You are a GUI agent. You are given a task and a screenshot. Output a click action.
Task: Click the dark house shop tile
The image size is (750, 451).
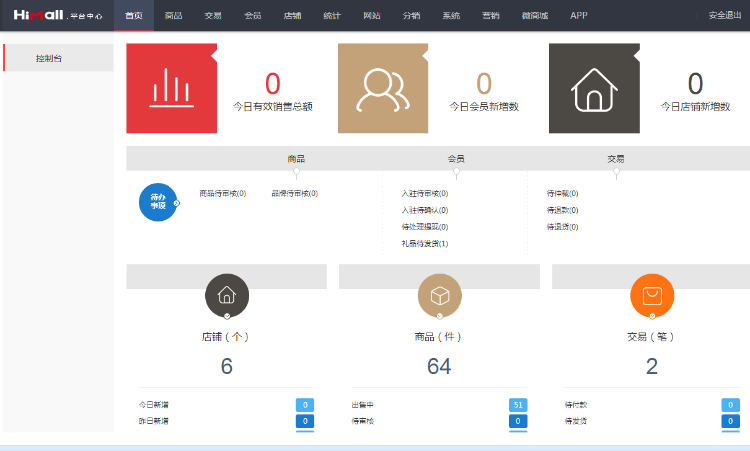[x=594, y=88]
